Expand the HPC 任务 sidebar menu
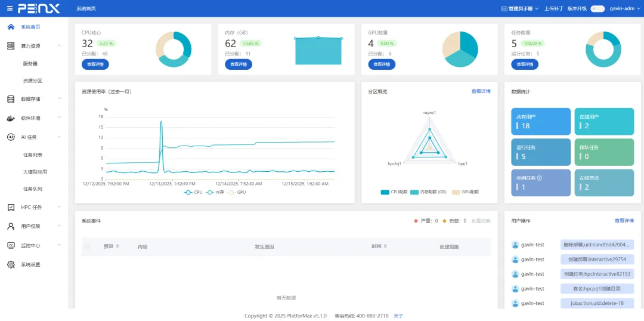 35,207
